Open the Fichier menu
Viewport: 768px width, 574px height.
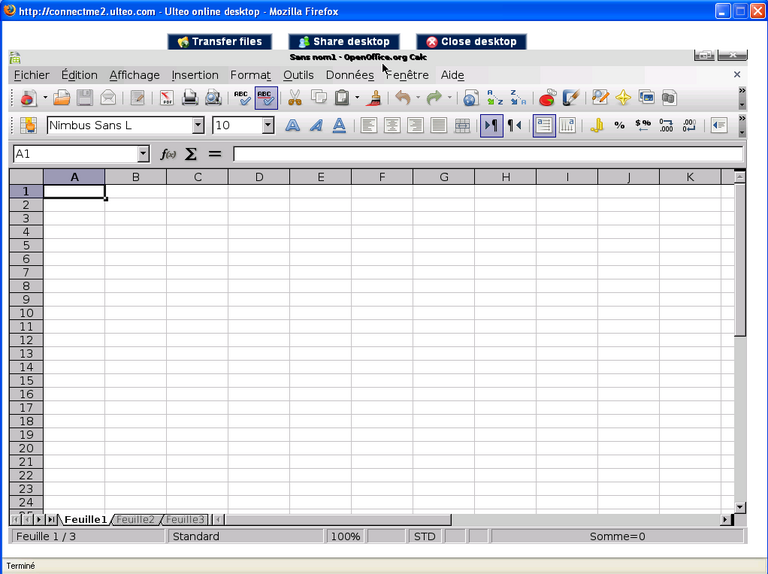coord(31,75)
